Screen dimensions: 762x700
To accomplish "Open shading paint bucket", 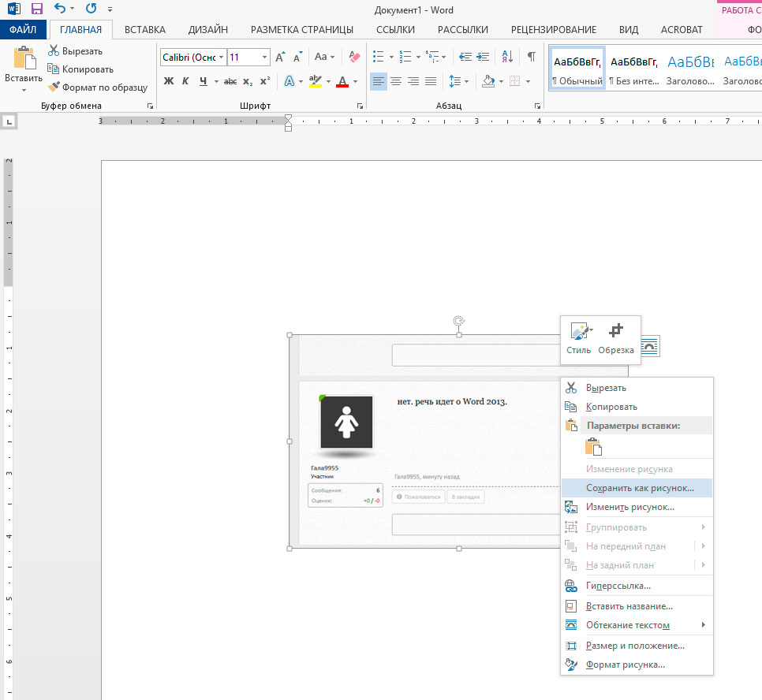I will (x=488, y=81).
